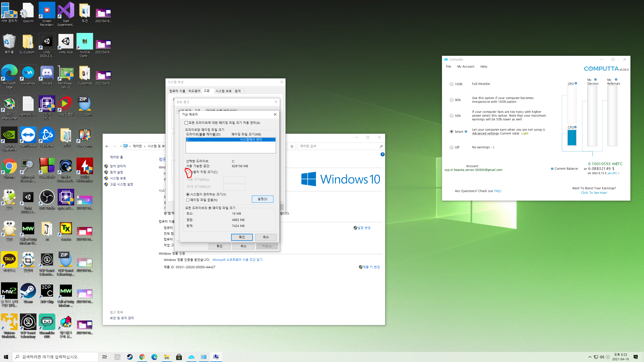Open 고급 시스템 설정 sidebar link
Viewport: 644px width, 362px height.
[x=121, y=184]
